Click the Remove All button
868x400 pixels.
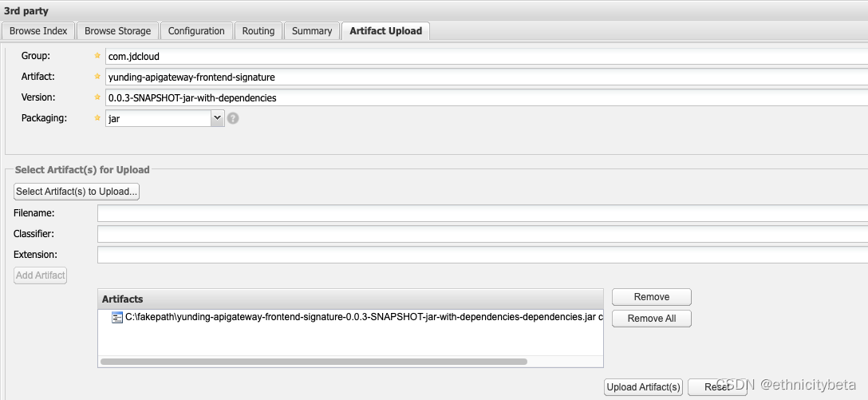pos(652,319)
